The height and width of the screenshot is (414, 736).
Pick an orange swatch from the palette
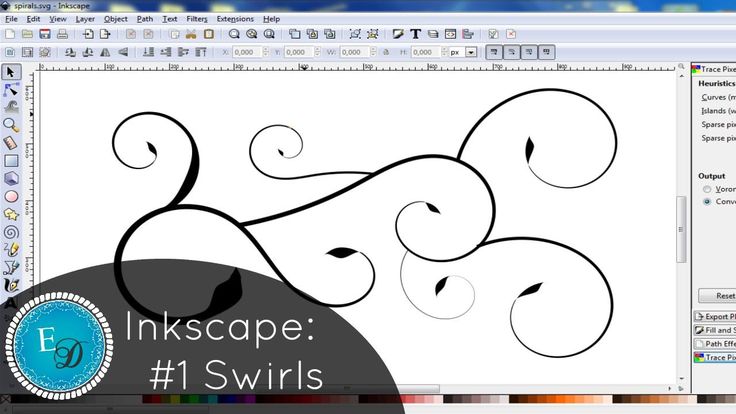[x=561, y=399]
